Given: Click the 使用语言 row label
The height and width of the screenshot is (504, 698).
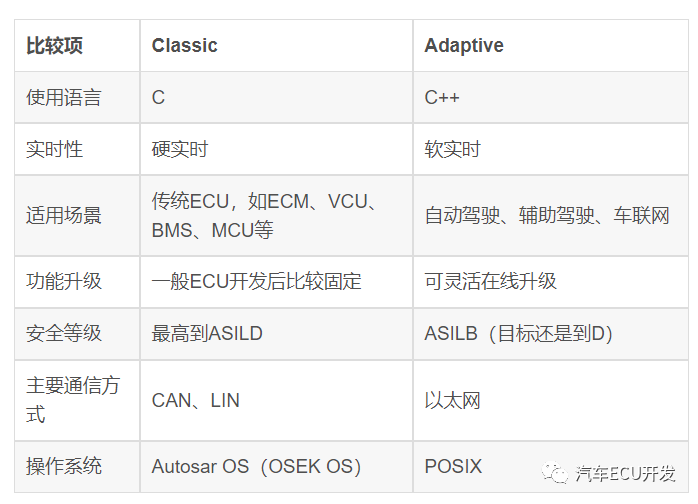Looking at the screenshot, I should (77, 98).
